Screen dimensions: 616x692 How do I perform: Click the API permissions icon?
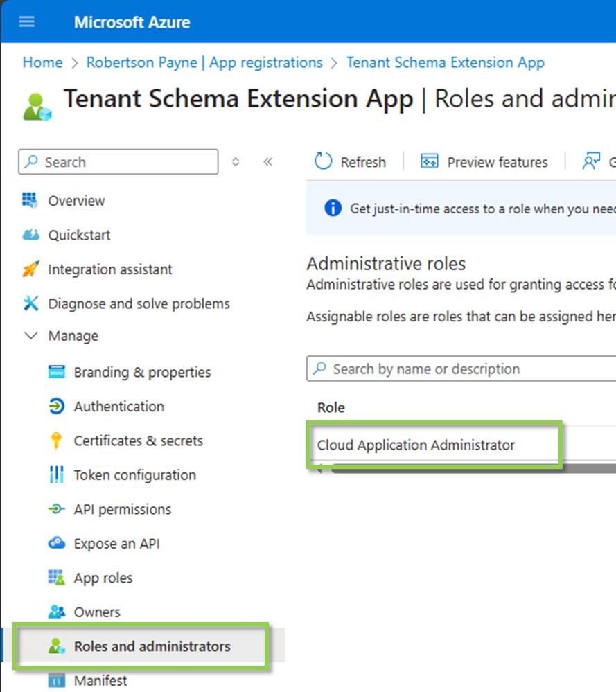(x=57, y=509)
